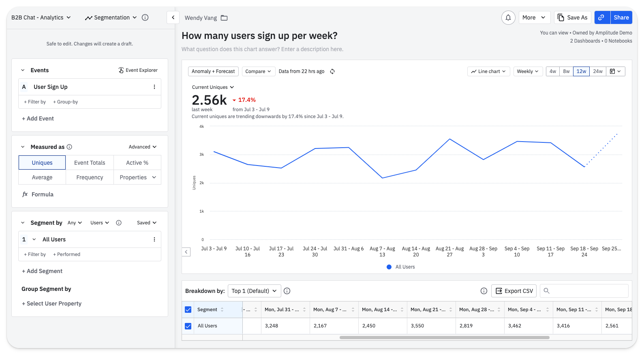Click the Export CSV button
The height and width of the screenshot is (355, 644).
(x=514, y=291)
